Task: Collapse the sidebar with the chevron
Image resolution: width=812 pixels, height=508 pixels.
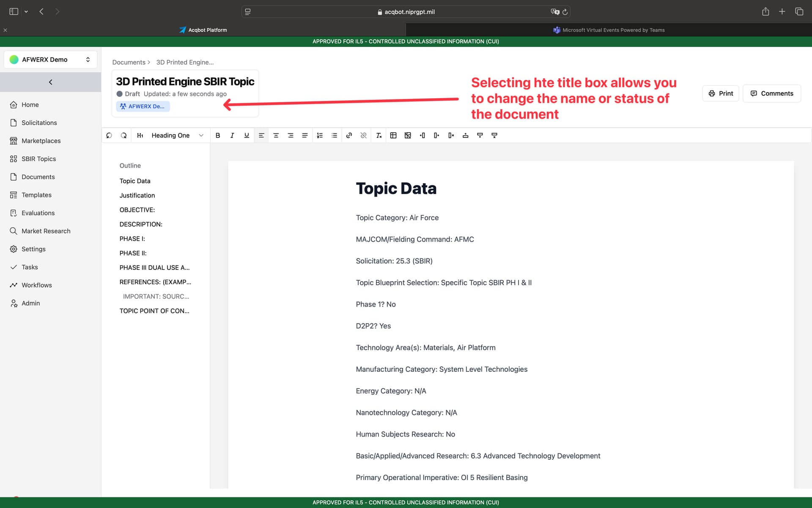Action: click(50, 82)
